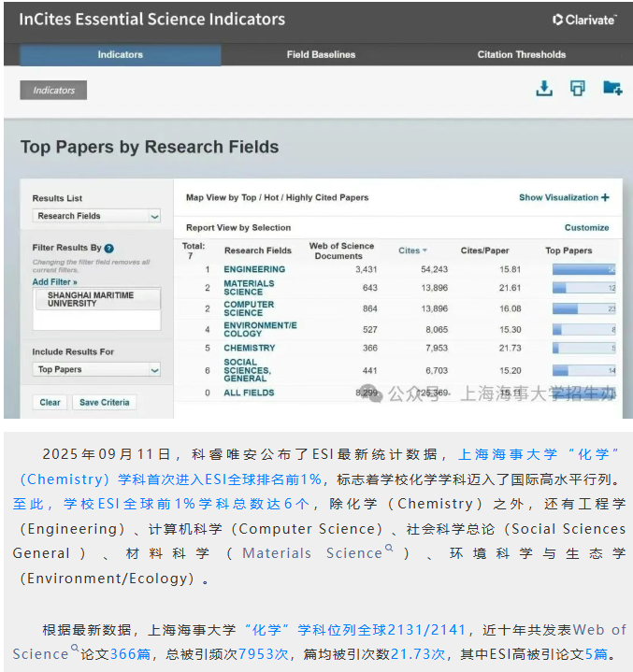Click the print/copy icon next to download
Image resolution: width=633 pixels, height=672 pixels.
coord(577,89)
